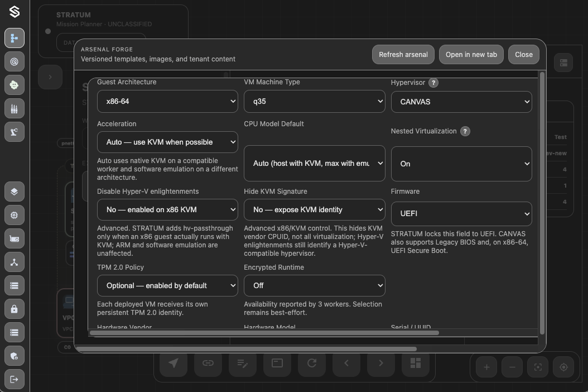Image resolution: width=588 pixels, height=392 pixels.
Task: Click the server panel icon behind the dialog
Action: coord(563,63)
